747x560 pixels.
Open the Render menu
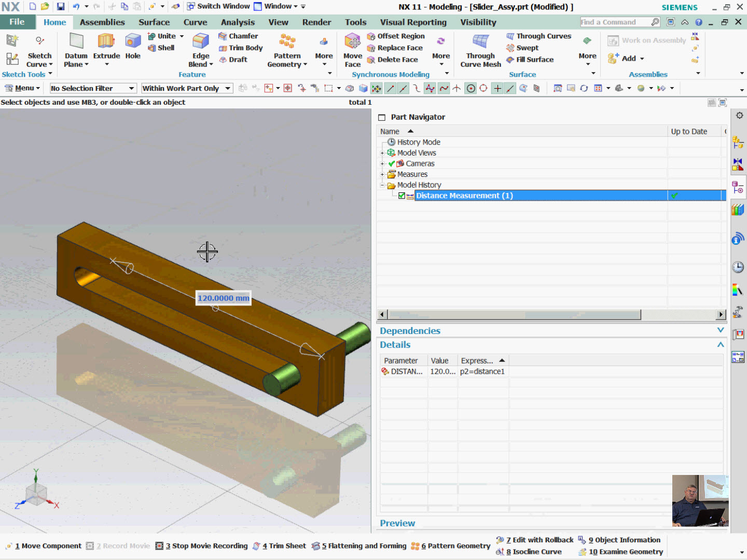tap(316, 22)
